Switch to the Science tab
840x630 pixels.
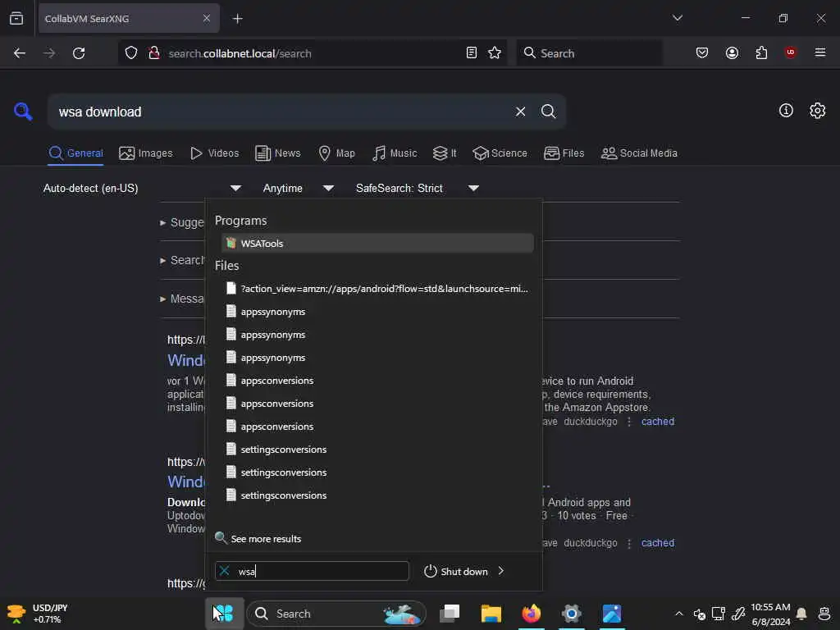tap(500, 153)
